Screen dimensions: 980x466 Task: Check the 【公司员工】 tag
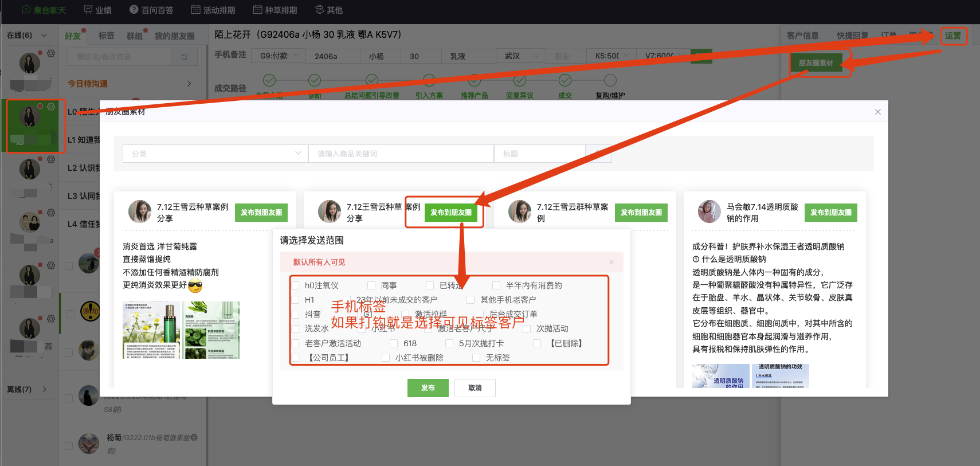point(296,358)
